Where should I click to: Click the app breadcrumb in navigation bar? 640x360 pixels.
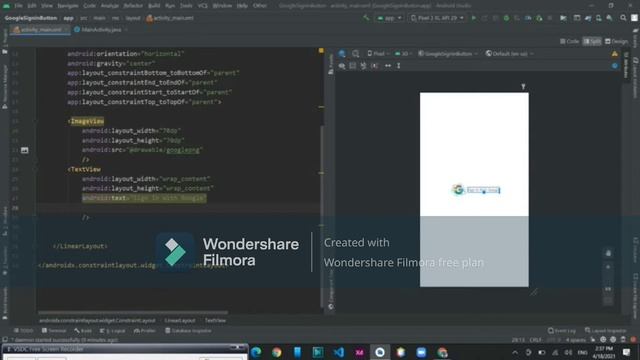click(68, 18)
